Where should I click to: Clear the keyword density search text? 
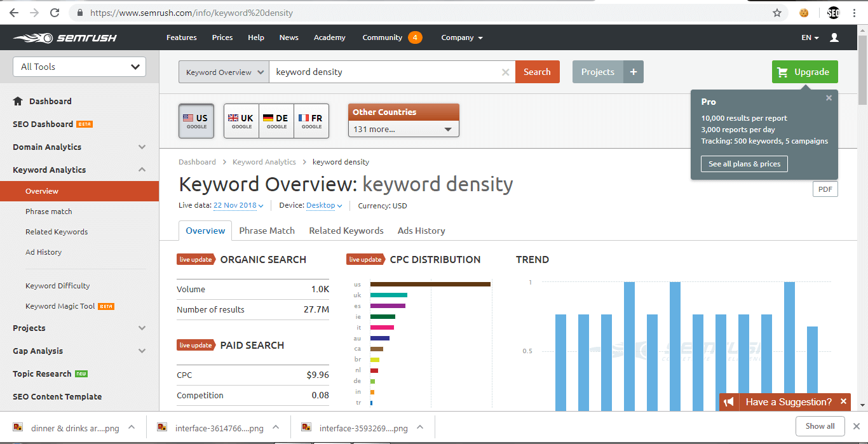click(505, 72)
